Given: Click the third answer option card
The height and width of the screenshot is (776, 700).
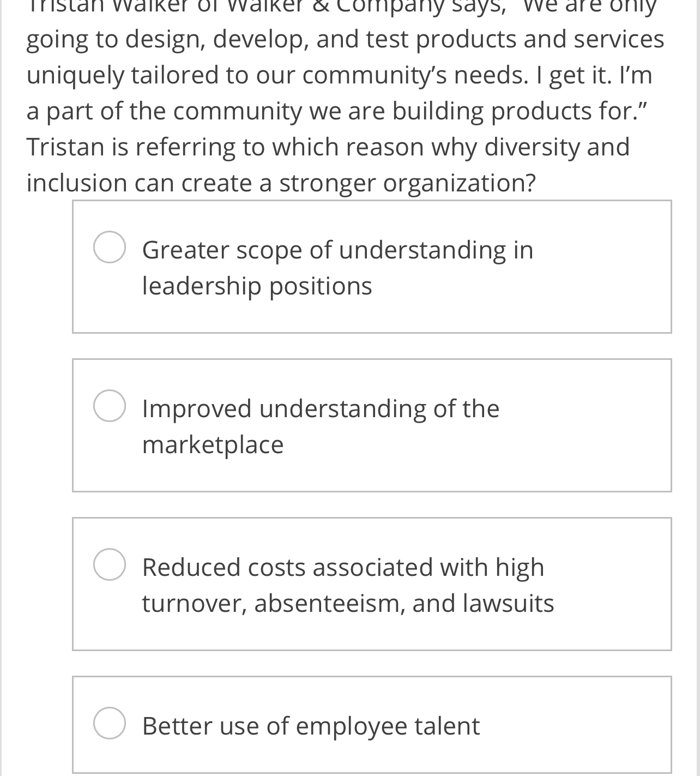Looking at the screenshot, I should [372, 583].
